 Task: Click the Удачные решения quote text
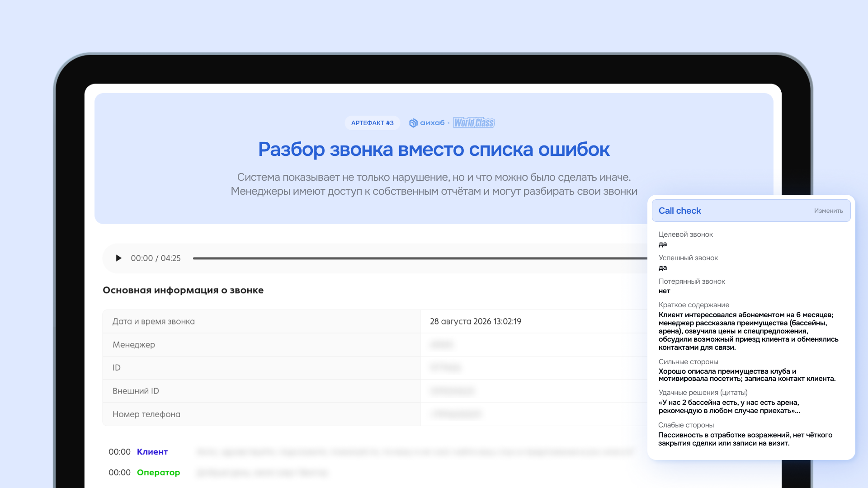(x=729, y=407)
